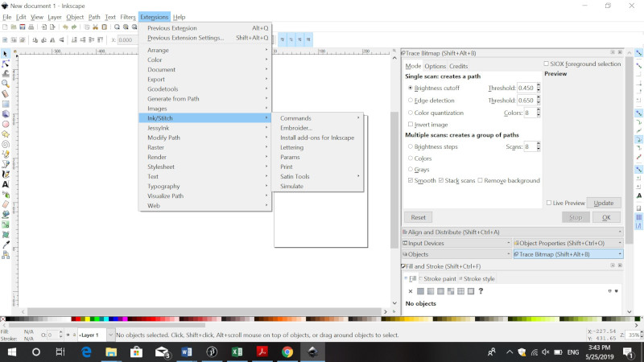The image size is (644, 362).
Task: Select the Rectangle tool in the toolbox
Action: [x=6, y=104]
